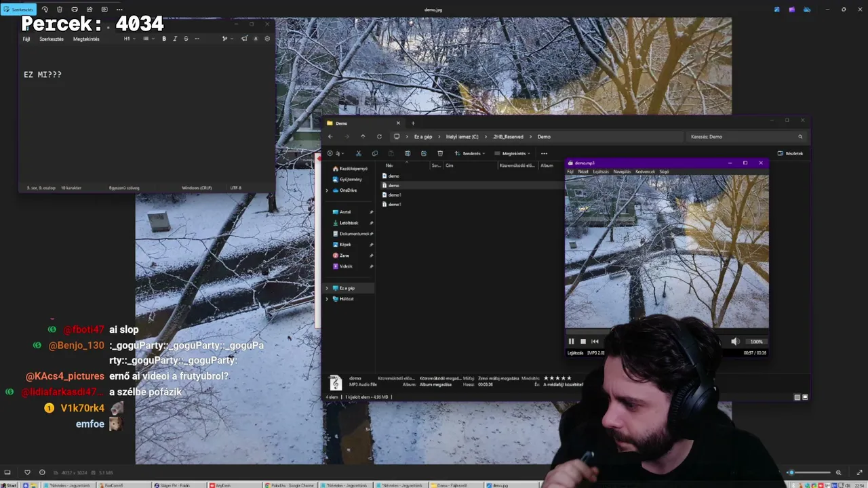Open the Rendezés sort dropdown
The height and width of the screenshot is (488, 868).
[x=469, y=153]
